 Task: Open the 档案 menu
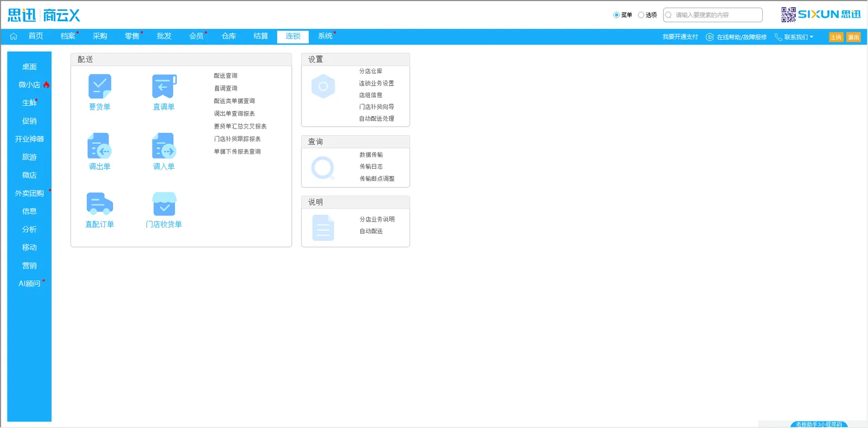[x=68, y=36]
